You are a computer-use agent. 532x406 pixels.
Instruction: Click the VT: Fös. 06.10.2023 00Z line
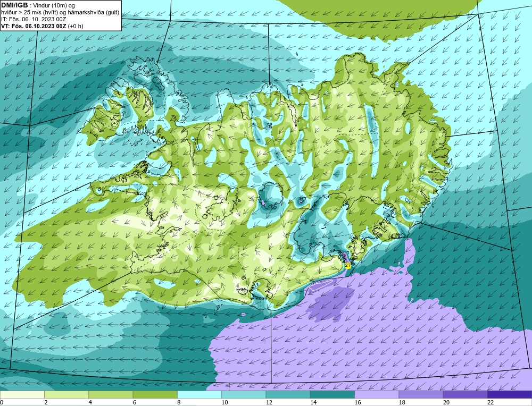click(x=42, y=26)
